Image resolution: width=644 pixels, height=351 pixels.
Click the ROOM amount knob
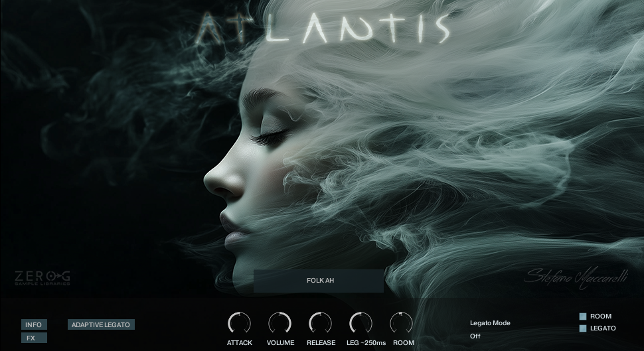[401, 323]
